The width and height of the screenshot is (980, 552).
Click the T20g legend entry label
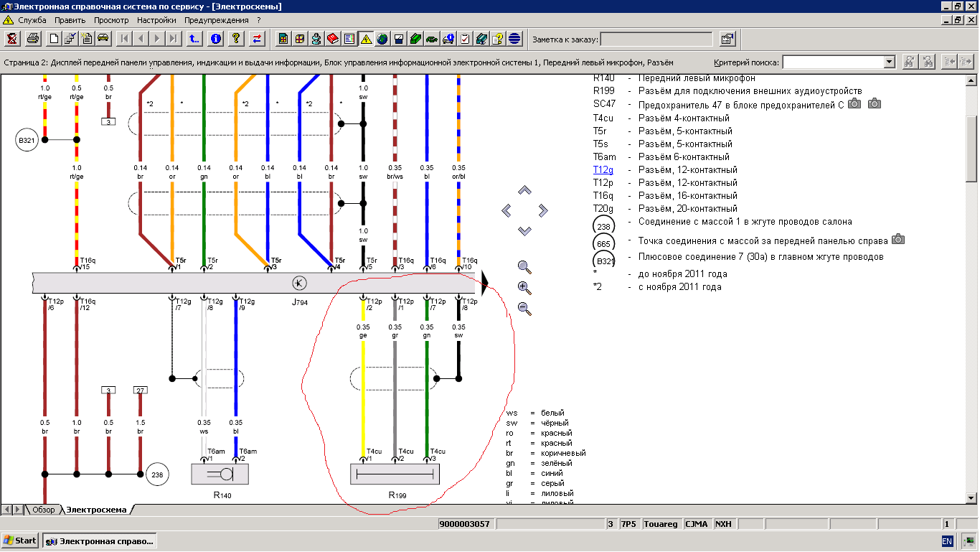[x=603, y=209]
